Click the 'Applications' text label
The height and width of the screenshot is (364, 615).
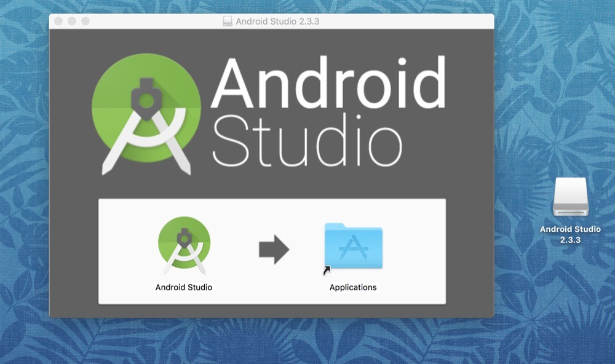[x=352, y=286]
